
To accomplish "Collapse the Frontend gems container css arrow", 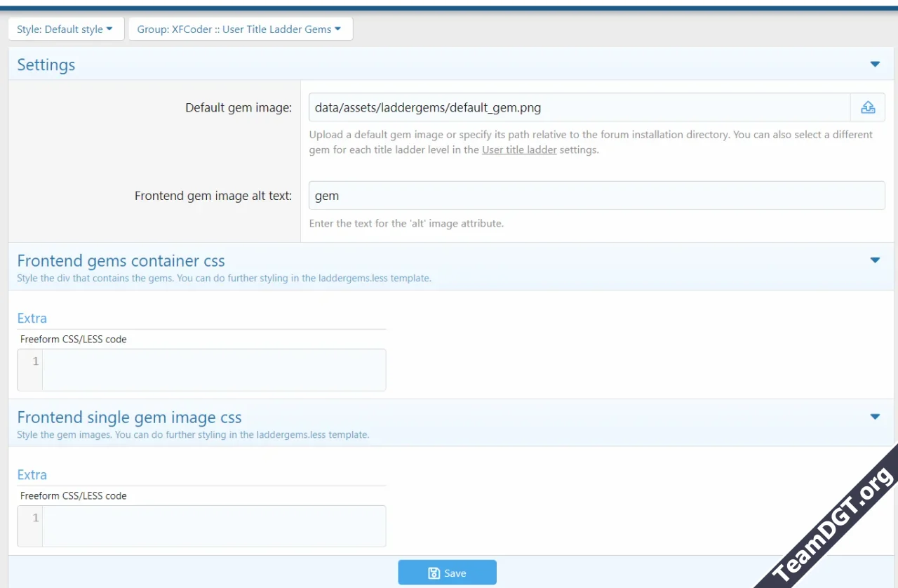I will click(875, 260).
